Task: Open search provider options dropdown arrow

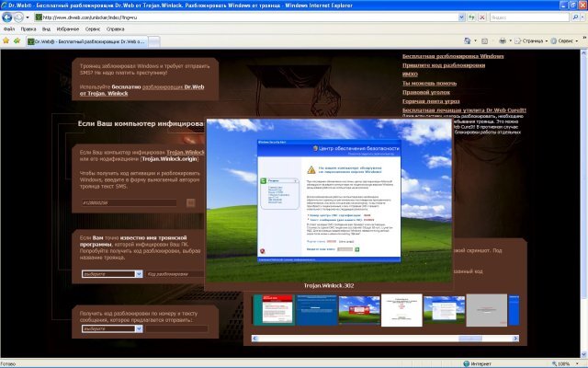Action: pyautogui.click(x=582, y=17)
